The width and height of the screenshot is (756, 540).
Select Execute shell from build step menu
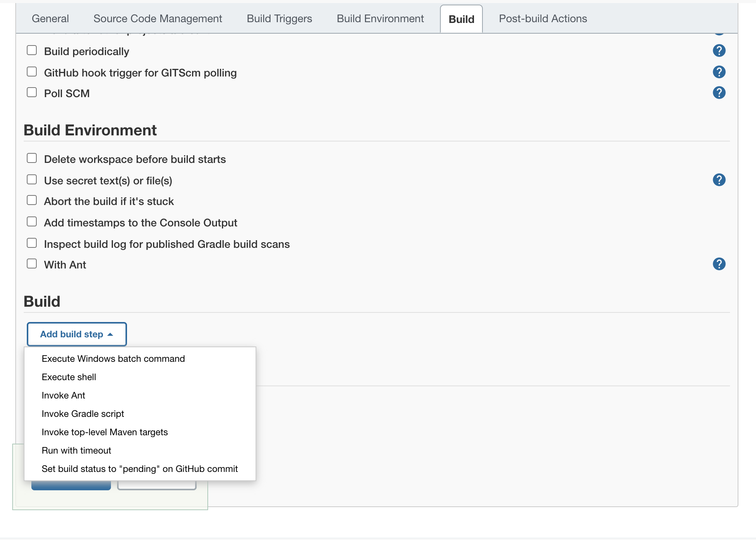69,377
